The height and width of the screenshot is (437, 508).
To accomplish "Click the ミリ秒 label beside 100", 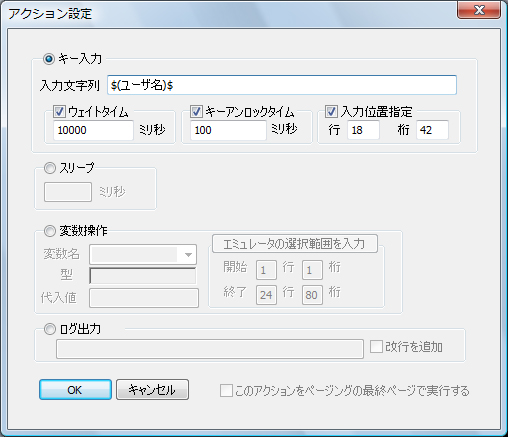I will coord(284,129).
